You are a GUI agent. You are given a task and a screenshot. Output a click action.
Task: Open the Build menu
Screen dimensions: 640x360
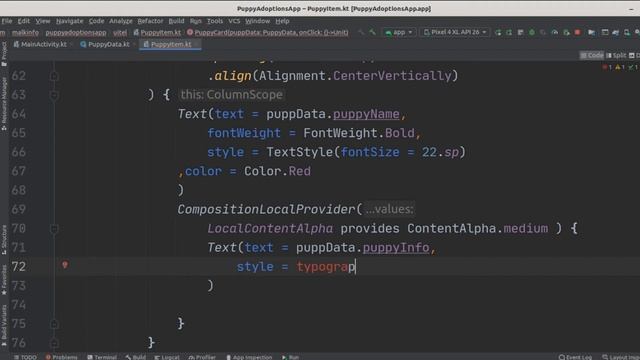(x=176, y=21)
